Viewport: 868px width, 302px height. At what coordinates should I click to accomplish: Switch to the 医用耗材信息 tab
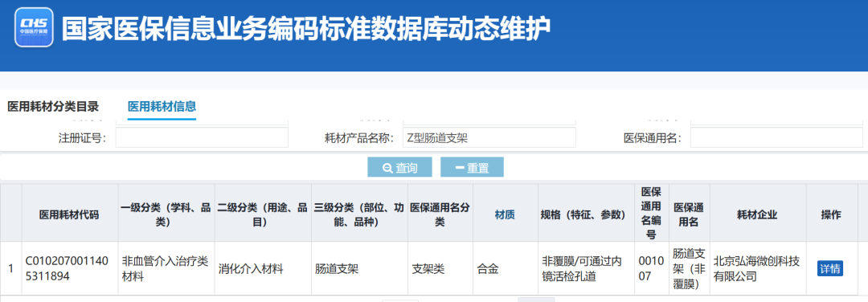(x=162, y=106)
